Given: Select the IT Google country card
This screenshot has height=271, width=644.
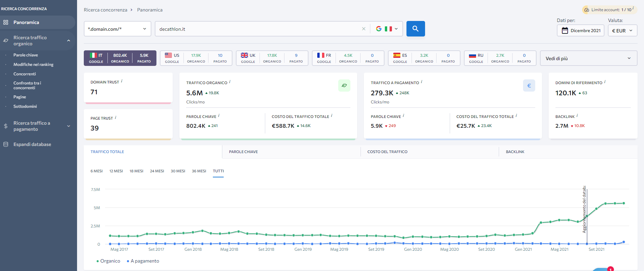Looking at the screenshot, I should (120, 58).
